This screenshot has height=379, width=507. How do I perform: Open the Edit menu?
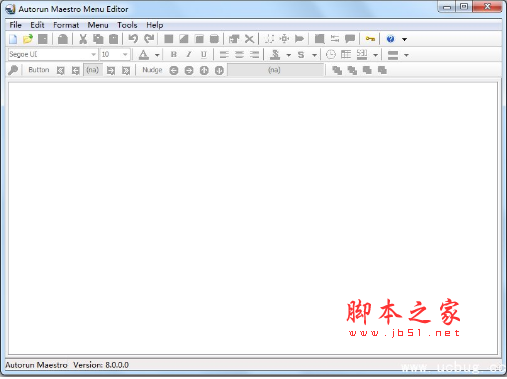37,25
